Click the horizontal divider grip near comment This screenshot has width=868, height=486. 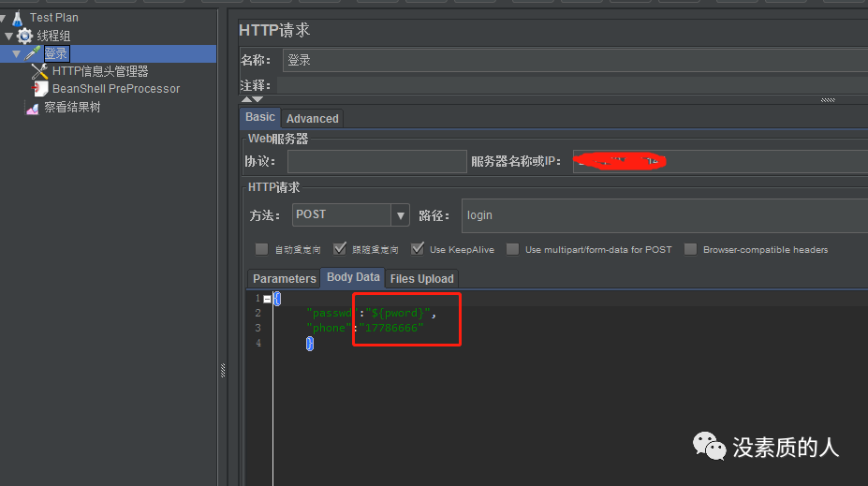828,100
